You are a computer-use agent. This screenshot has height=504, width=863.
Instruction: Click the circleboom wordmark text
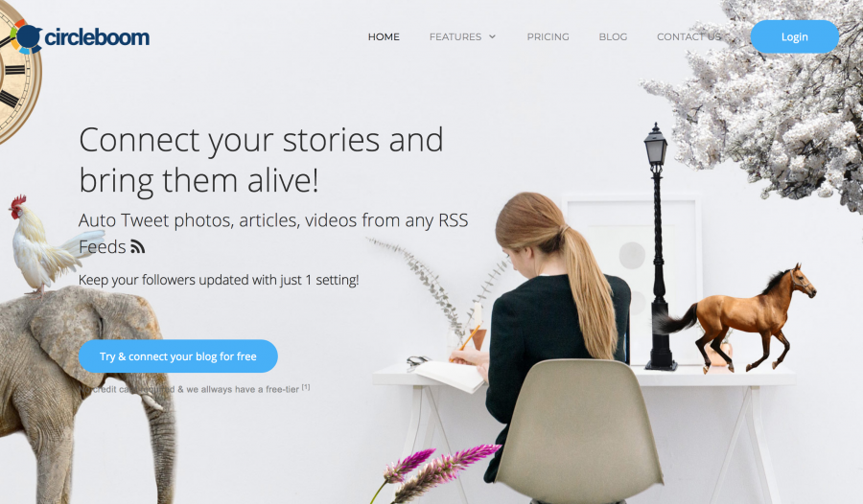(97, 36)
